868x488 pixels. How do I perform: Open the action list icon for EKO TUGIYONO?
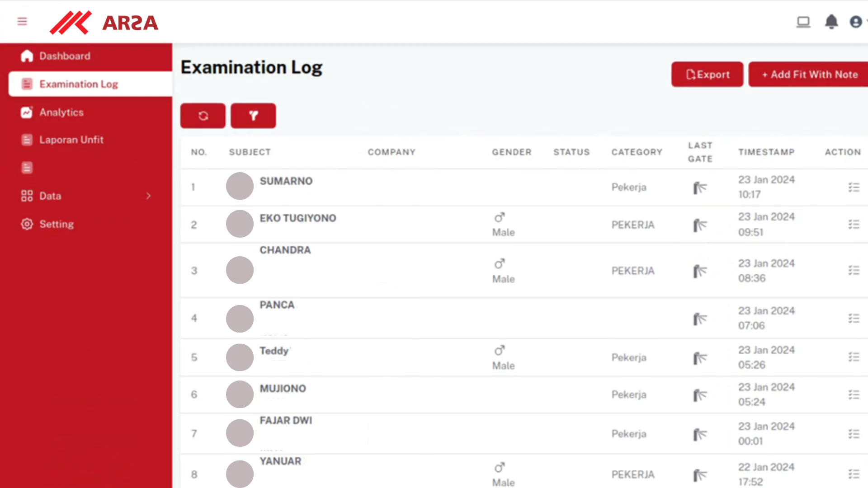click(854, 225)
